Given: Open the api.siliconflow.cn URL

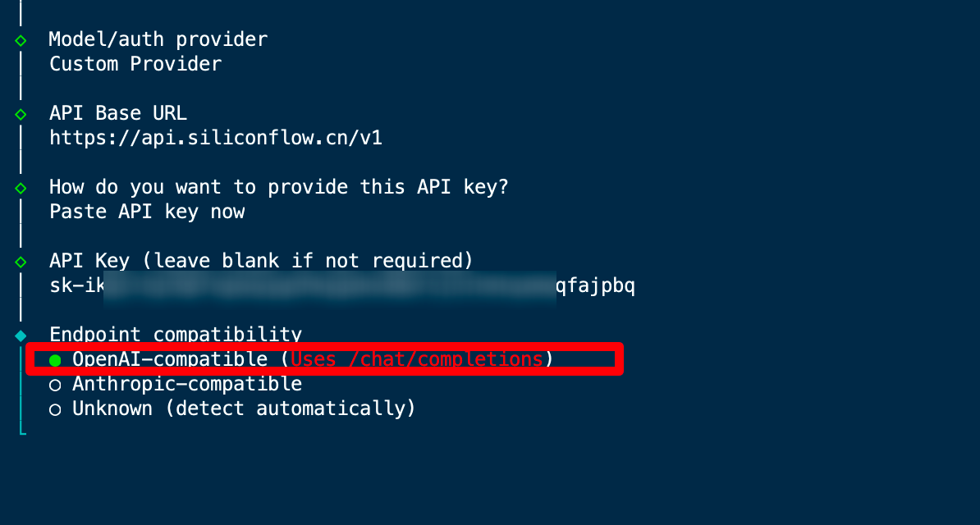Looking at the screenshot, I should pyautogui.click(x=216, y=138).
